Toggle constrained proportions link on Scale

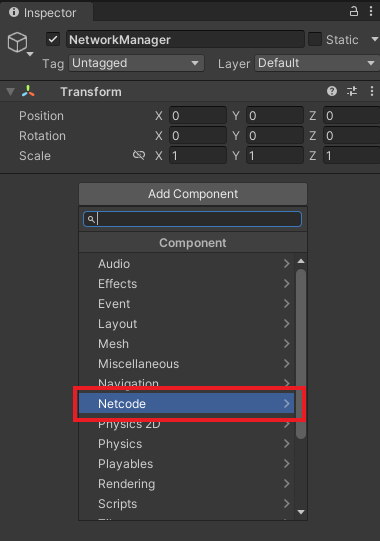(x=139, y=155)
